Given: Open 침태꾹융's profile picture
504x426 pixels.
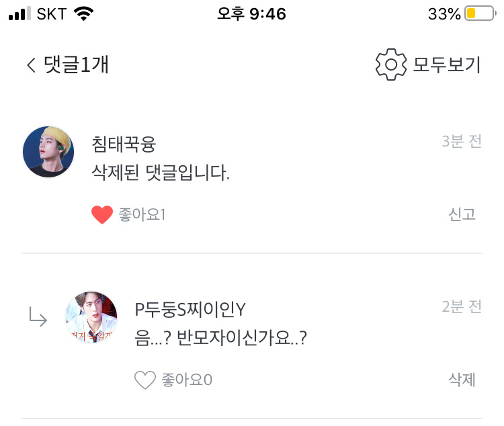Looking at the screenshot, I should [x=48, y=151].
